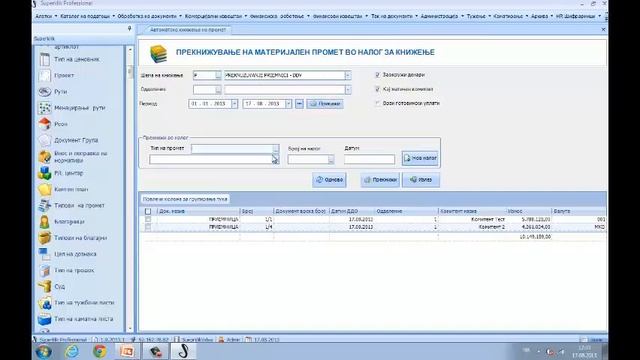Click the sidebar scroll down arrow
640x360 pixels.
(130, 329)
